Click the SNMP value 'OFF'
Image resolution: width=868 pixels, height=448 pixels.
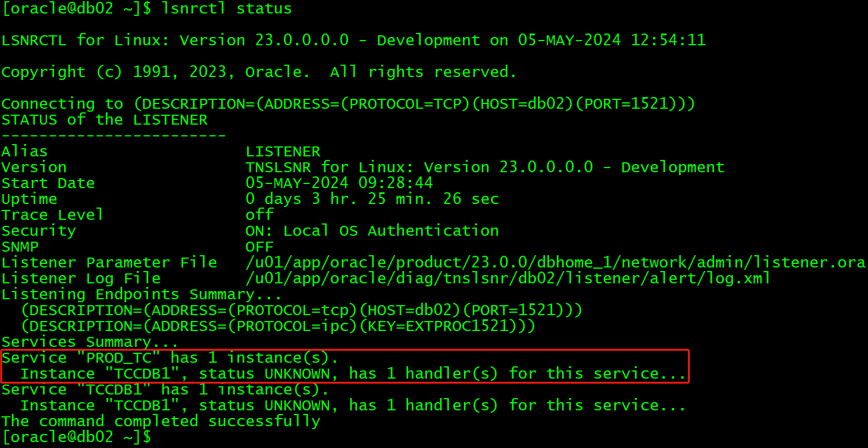point(260,247)
